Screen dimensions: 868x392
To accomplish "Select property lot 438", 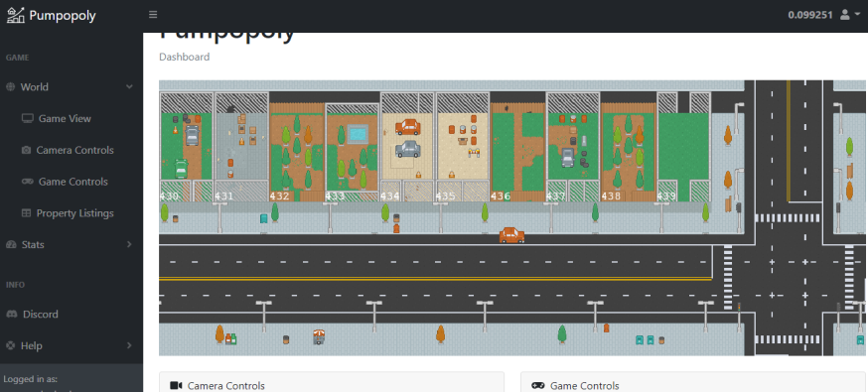I will coord(629,152).
